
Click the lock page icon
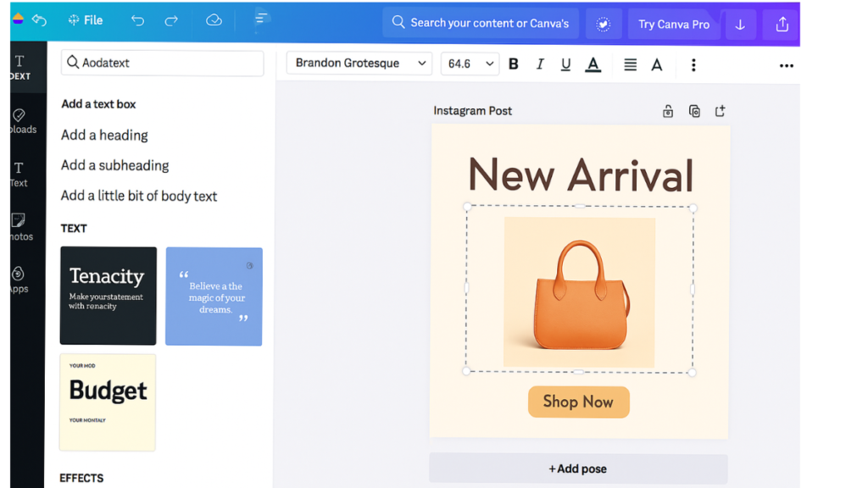(x=668, y=111)
